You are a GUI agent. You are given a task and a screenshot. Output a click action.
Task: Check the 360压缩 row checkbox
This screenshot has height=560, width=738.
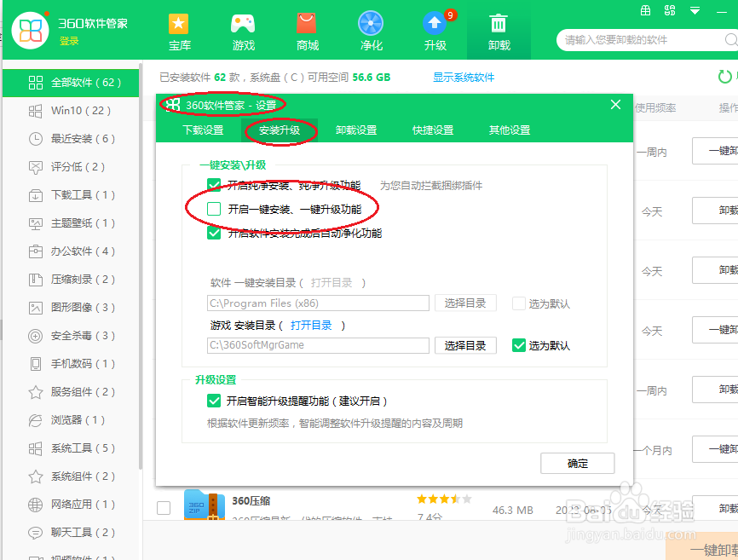[164, 508]
